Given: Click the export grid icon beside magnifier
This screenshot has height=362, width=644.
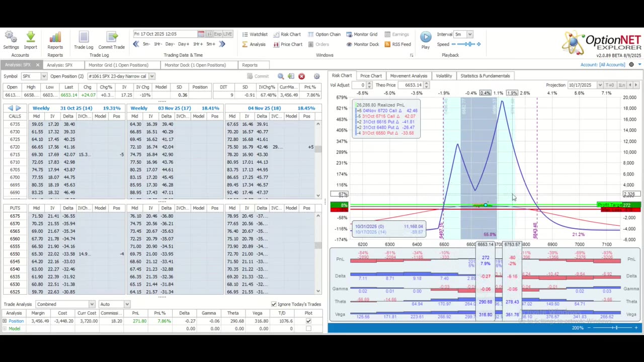Looking at the screenshot, I should tap(291, 76).
